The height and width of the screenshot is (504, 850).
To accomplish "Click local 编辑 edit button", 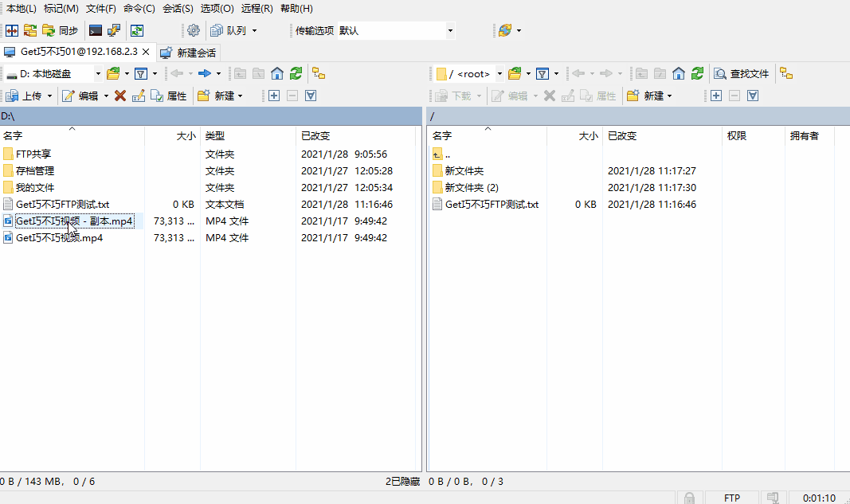I will coord(80,96).
